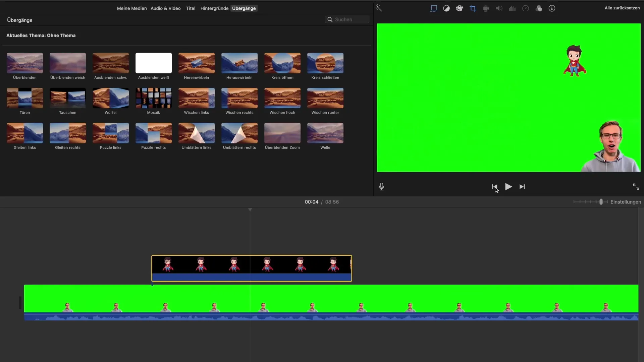Open the volume speaker icon
This screenshot has height=362, width=644.
pyautogui.click(x=499, y=8)
